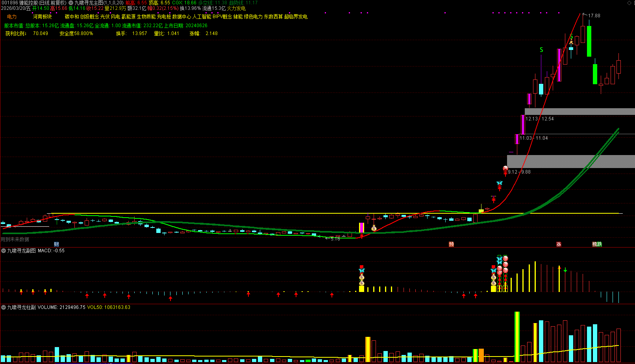This screenshot has height=364, width=635.
Task: Click the diamond icon in the top-right corner
Action: pyautogui.click(x=629, y=3)
